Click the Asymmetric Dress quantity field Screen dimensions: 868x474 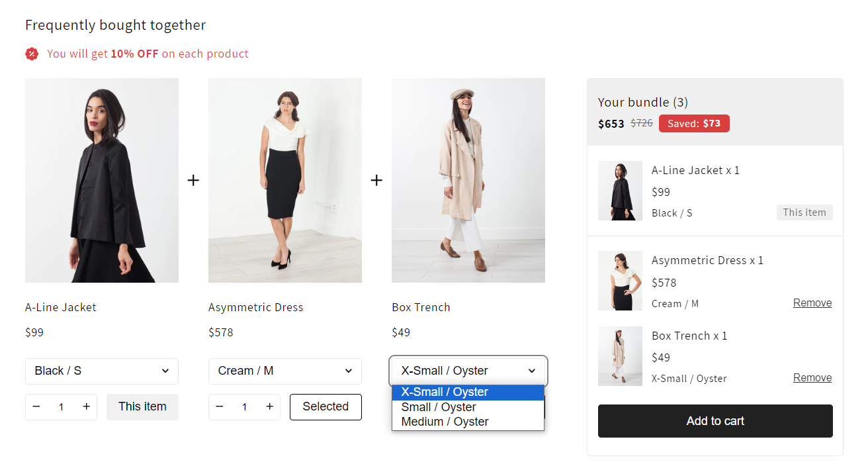(x=244, y=406)
